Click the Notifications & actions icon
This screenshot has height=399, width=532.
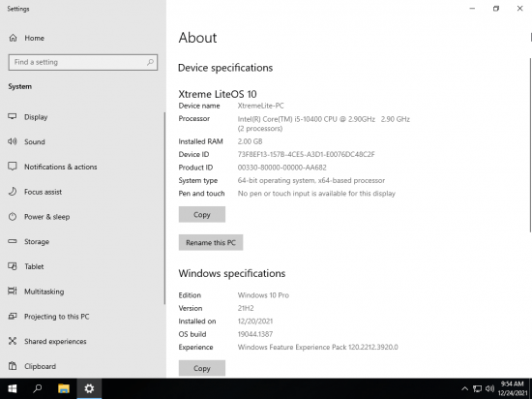tap(13, 167)
